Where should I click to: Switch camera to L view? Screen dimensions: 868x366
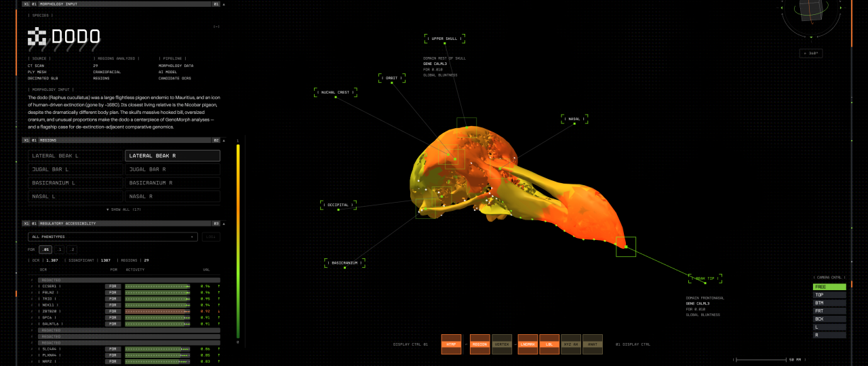coord(829,327)
